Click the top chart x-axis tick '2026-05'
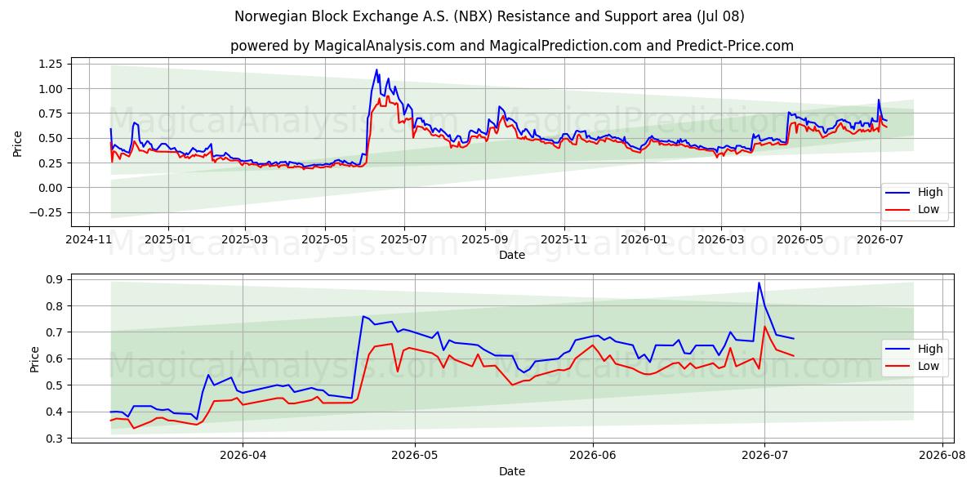This screenshot has height=490, width=980. 800,240
